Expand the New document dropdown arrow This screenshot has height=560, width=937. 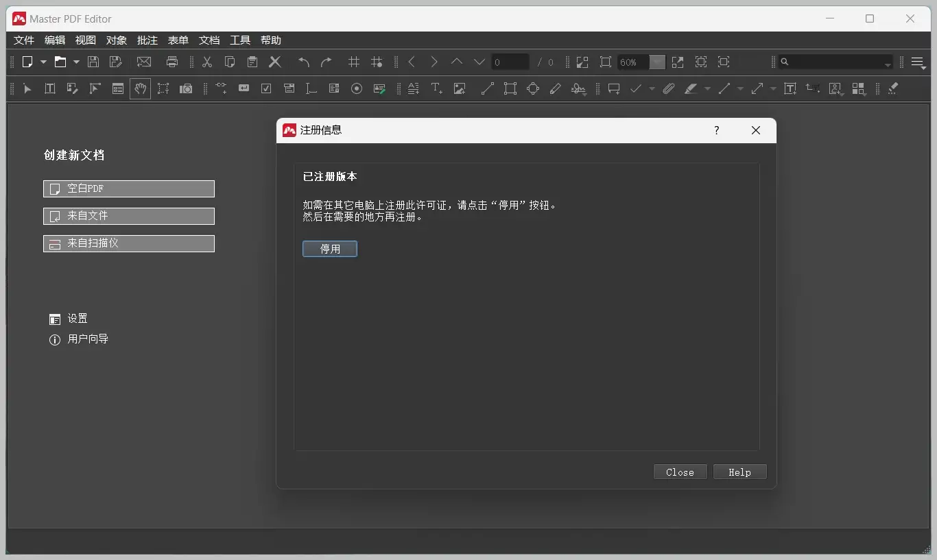coord(43,62)
